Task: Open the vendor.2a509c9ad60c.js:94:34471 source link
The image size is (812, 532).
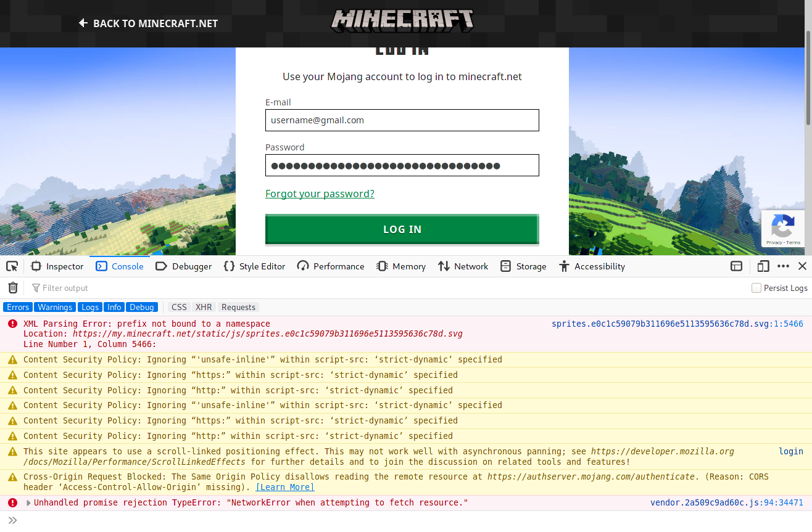Action: click(x=727, y=502)
